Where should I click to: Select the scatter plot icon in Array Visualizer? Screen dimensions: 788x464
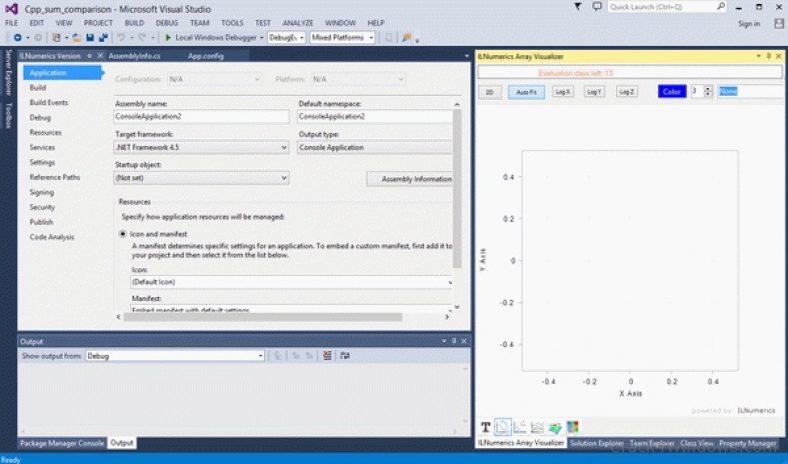[x=520, y=427]
